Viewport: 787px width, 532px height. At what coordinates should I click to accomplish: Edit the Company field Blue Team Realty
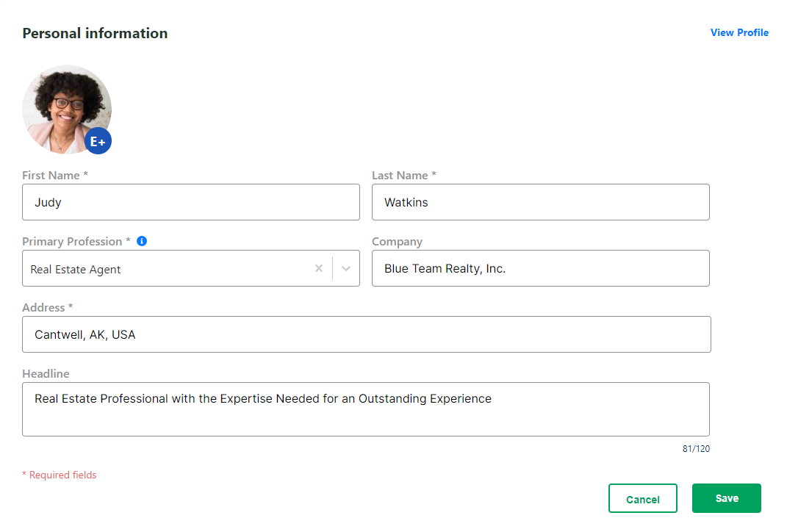pyautogui.click(x=541, y=268)
